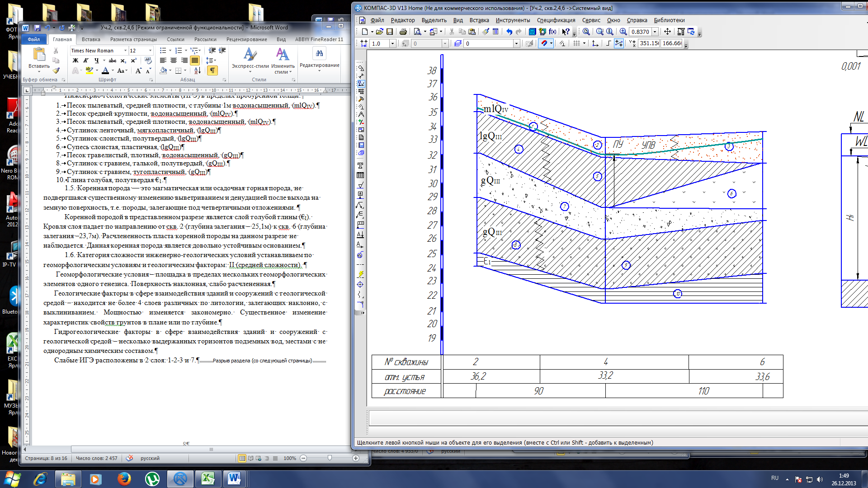Expand font color dropdown arrow in Word

click(113, 70)
